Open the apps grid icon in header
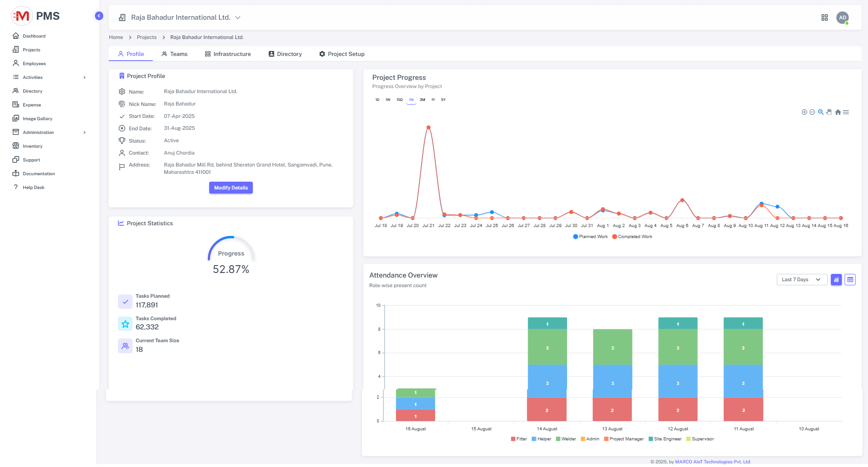 (x=824, y=17)
